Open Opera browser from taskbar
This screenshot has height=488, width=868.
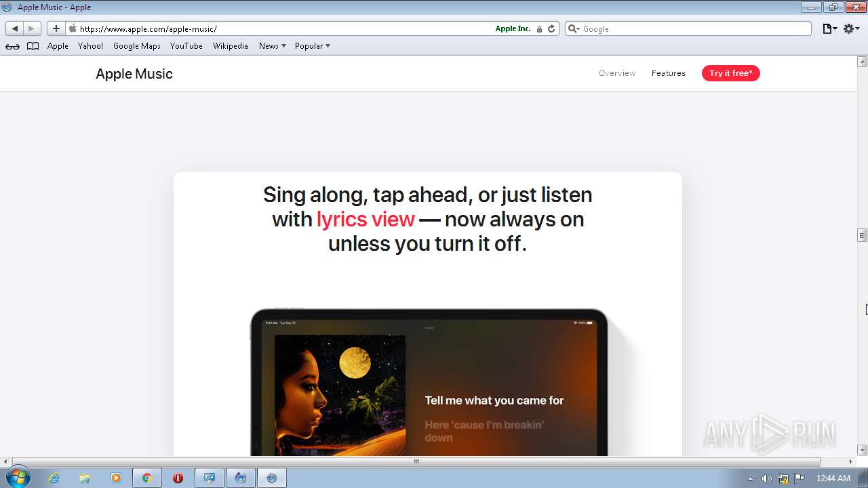tap(178, 478)
